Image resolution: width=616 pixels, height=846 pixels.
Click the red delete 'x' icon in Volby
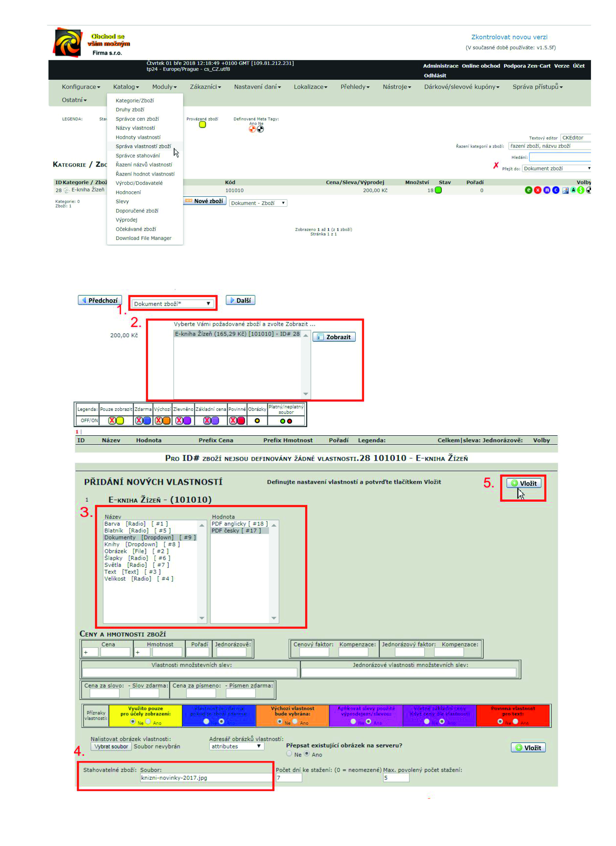[x=537, y=190]
